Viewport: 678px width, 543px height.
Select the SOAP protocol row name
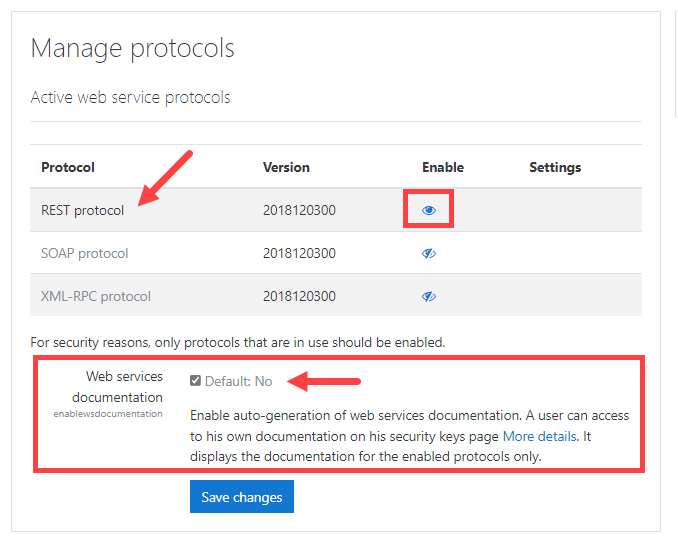(85, 254)
